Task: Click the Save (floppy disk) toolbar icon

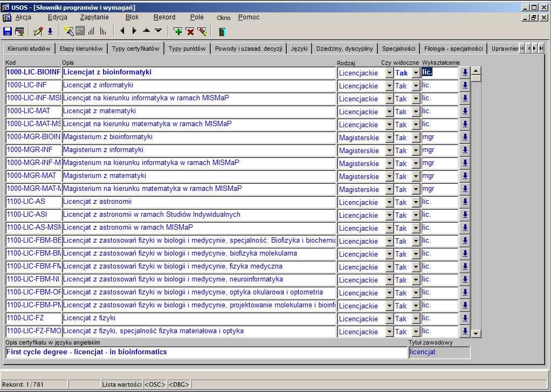Action: [x=7, y=31]
